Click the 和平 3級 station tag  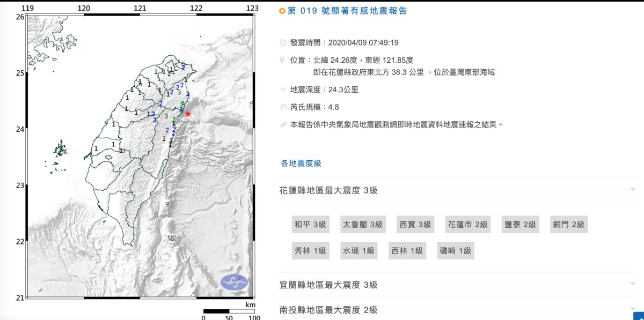click(x=310, y=225)
